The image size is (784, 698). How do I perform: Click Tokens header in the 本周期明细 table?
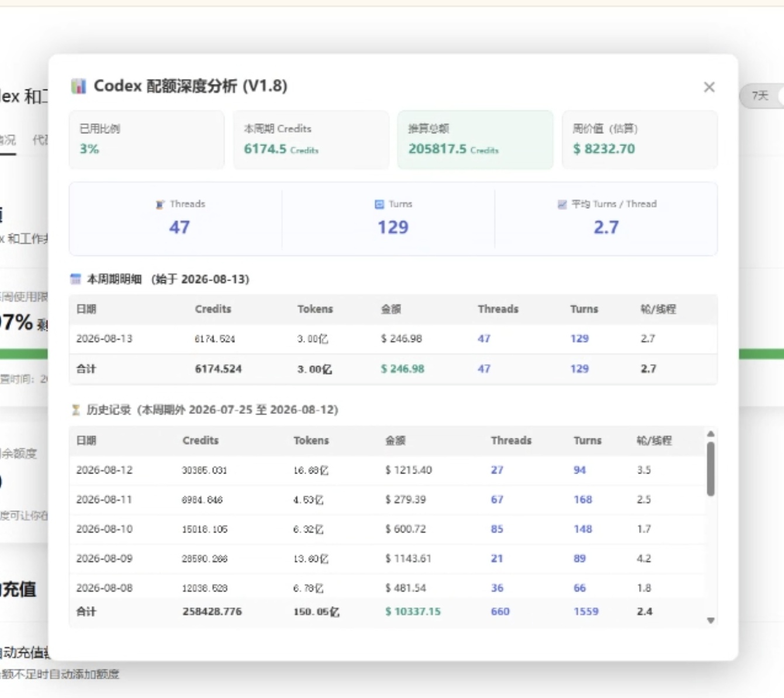315,309
